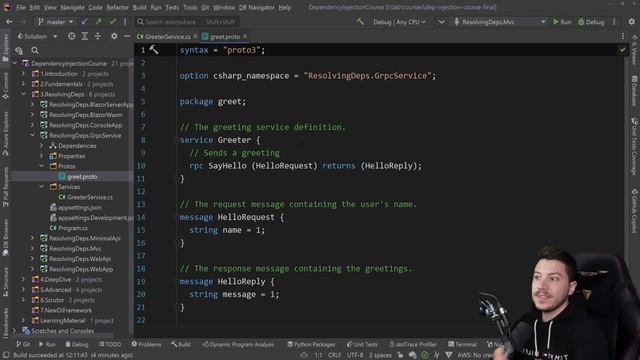640x360 pixels.
Task: Expand the ResolvingDeps.Mvc project
Action: [x=32, y=248]
